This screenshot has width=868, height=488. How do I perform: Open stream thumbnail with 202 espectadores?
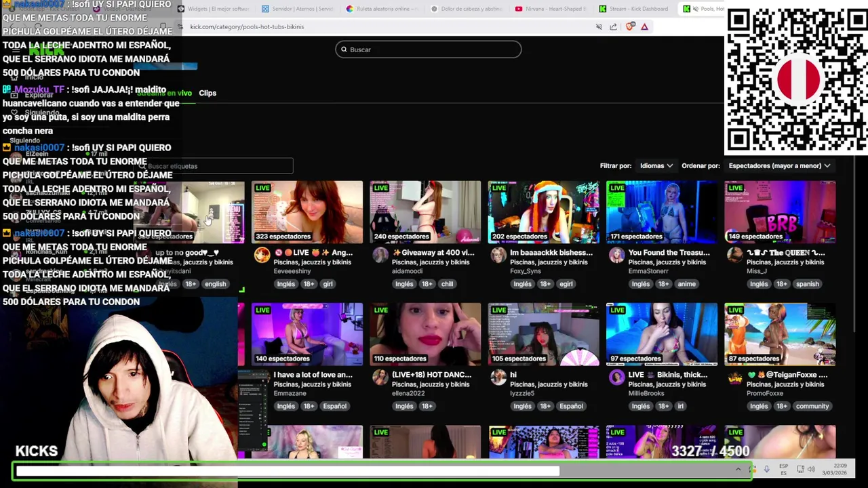[543, 212]
